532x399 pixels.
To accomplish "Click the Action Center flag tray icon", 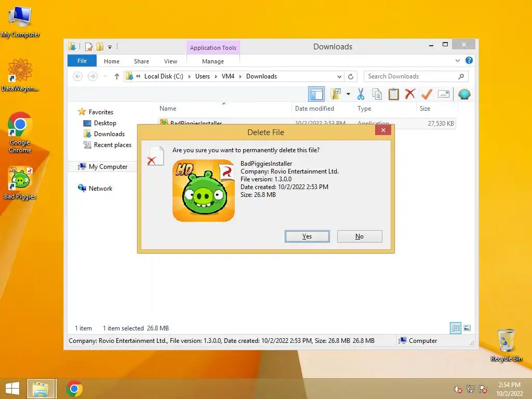I will point(483,389).
